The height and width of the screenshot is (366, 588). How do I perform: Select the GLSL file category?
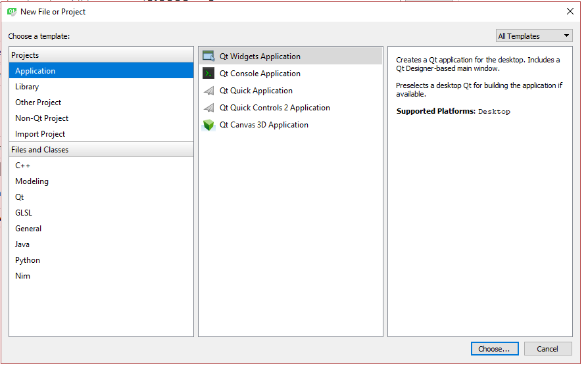[x=24, y=213]
